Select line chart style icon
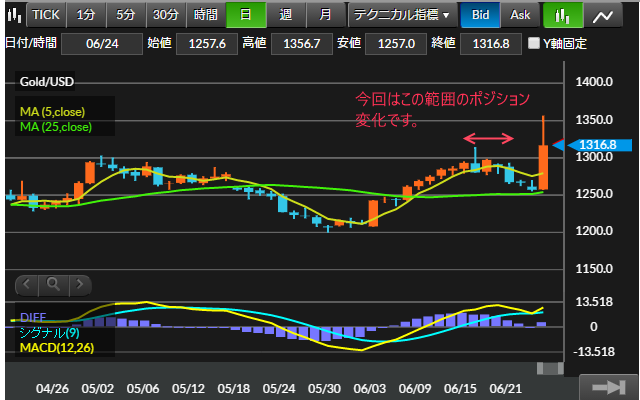Screen dimensions: 640x400 pyautogui.click(x=603, y=15)
